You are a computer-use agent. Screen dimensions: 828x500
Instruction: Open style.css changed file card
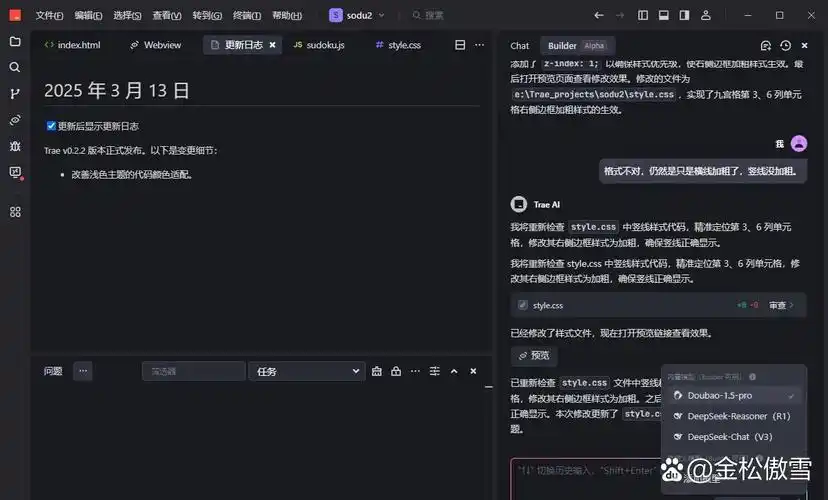point(658,305)
